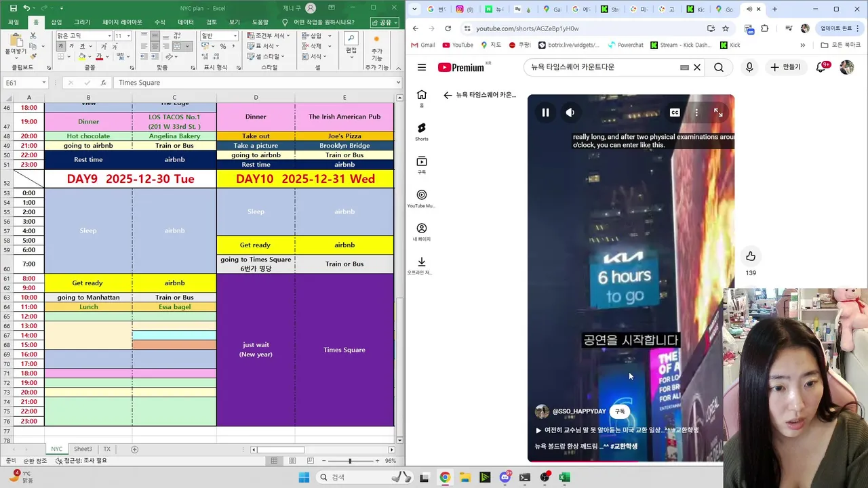Click the insert function fx button
The image size is (868, 488).
(x=103, y=83)
